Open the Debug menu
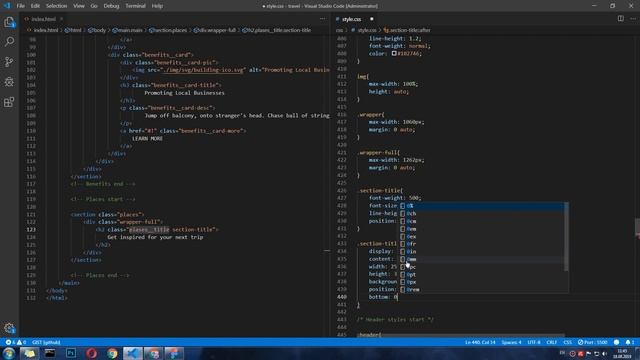 point(111,6)
